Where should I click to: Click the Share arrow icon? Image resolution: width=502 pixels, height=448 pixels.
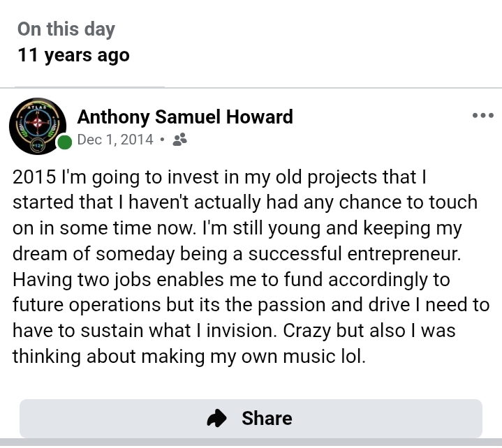218,418
